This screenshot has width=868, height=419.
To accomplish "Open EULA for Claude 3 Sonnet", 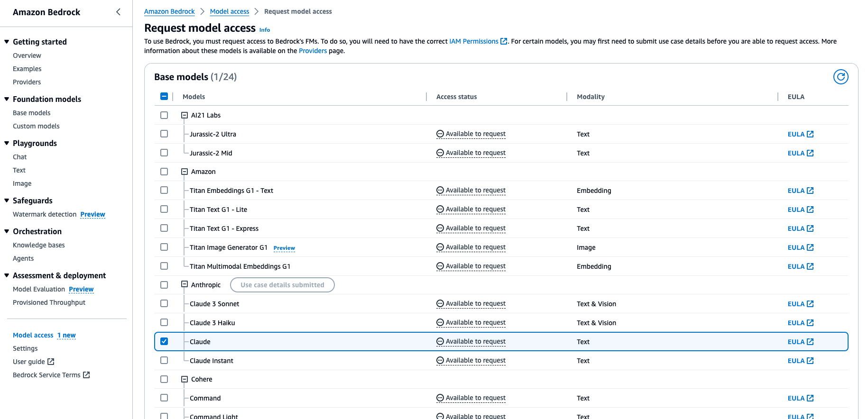I will pyautogui.click(x=801, y=304).
